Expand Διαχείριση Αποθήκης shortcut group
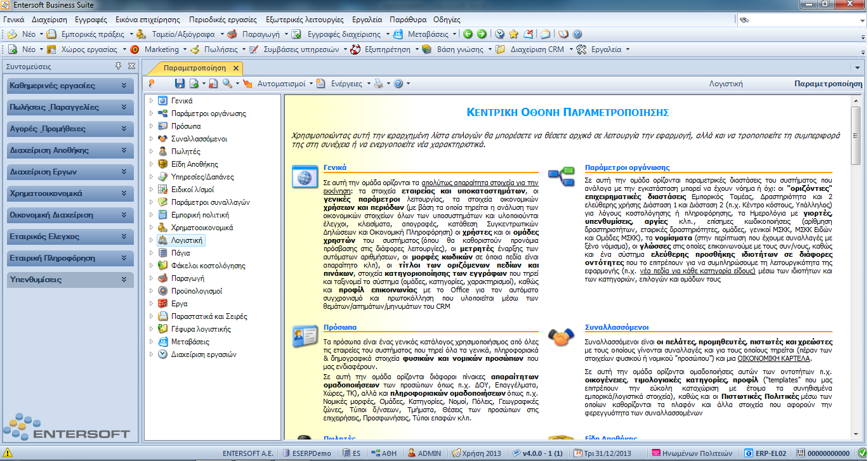Screen dimensions: 868x461 pos(124,150)
